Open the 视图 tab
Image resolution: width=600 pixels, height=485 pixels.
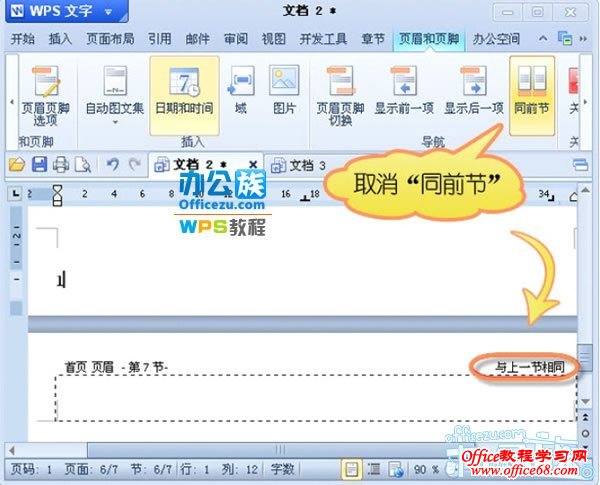[x=274, y=39]
